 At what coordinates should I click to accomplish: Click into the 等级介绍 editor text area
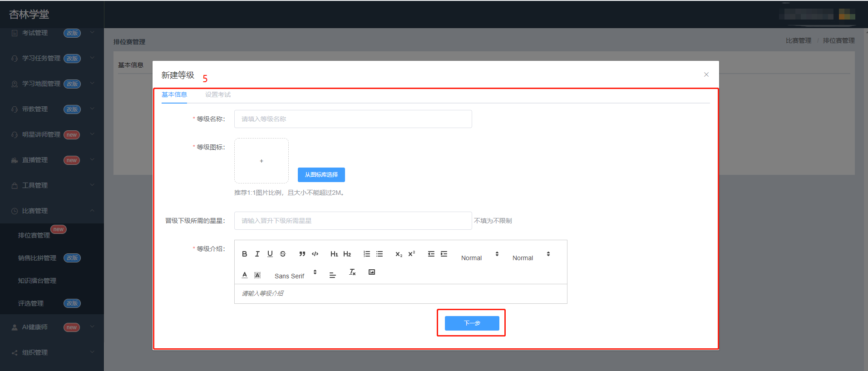pos(401,294)
